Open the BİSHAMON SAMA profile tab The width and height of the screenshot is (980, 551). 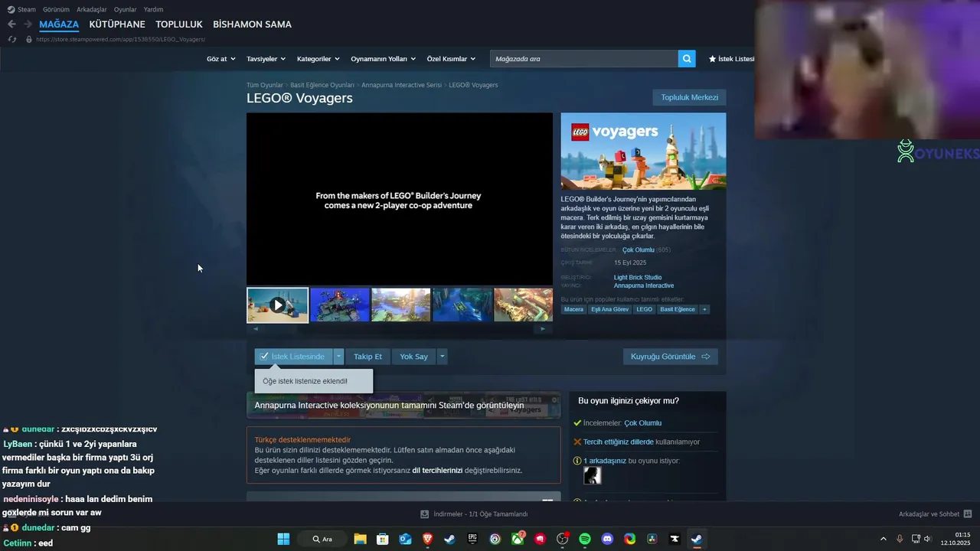[252, 24]
